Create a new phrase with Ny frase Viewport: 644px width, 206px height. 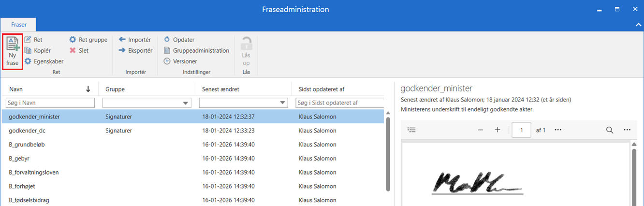[13, 52]
